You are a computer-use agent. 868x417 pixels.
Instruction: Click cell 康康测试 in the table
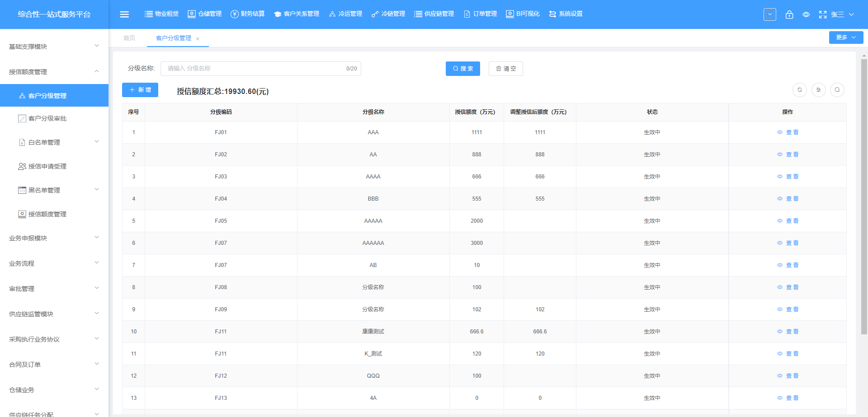(373, 332)
